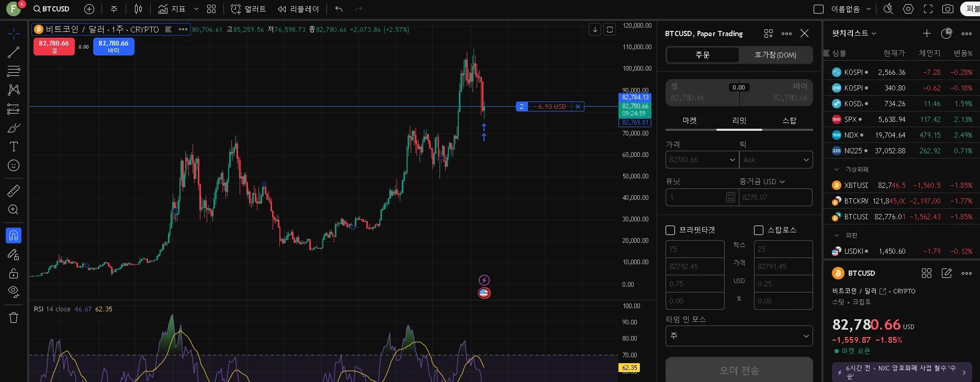Image resolution: width=980 pixels, height=382 pixels.
Task: Open chart settings hexagon icon
Action: point(908,9)
